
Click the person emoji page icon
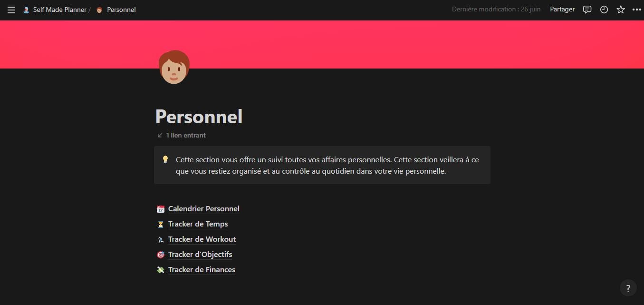click(174, 67)
